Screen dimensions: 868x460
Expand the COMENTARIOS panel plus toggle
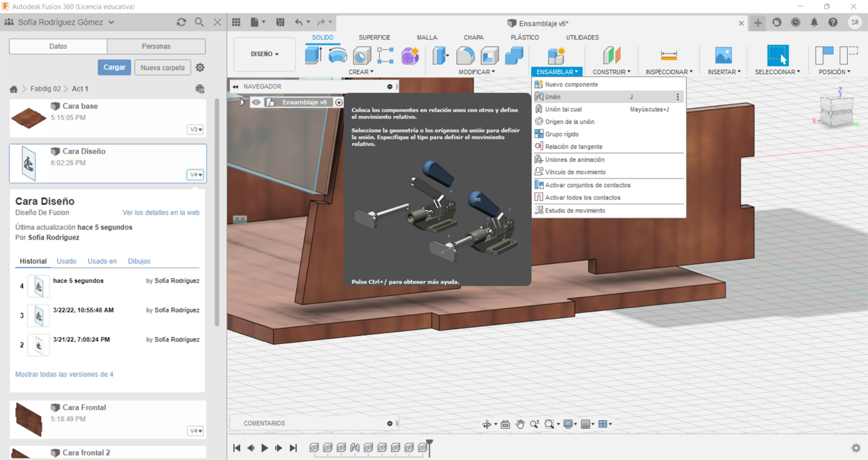[390, 423]
